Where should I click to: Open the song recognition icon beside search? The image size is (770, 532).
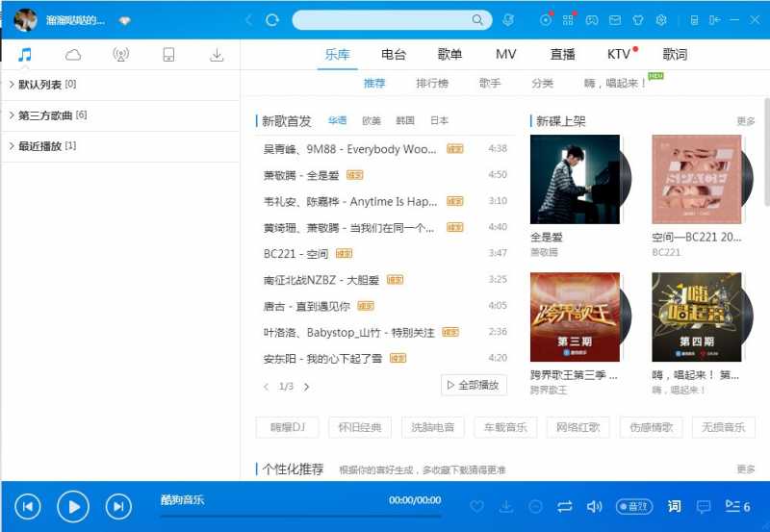508,20
